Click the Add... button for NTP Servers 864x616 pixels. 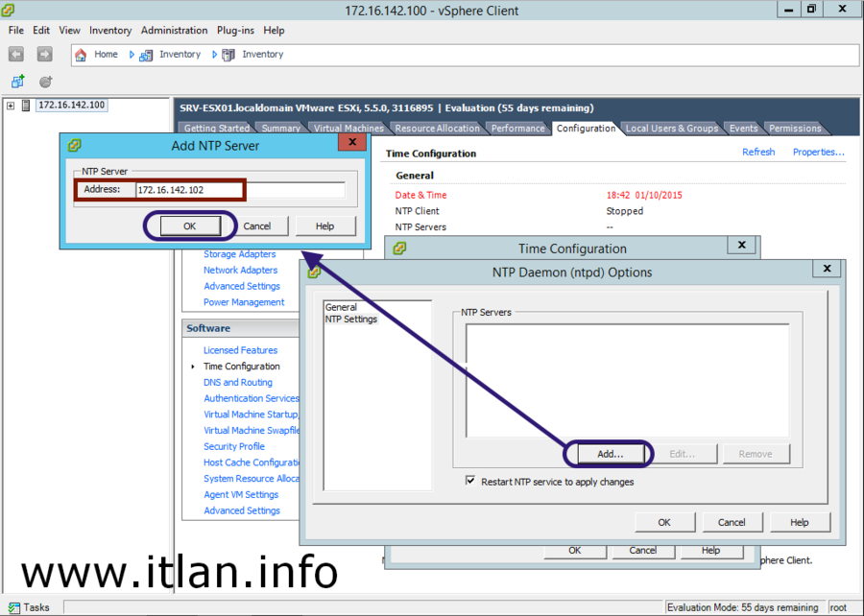tap(609, 454)
